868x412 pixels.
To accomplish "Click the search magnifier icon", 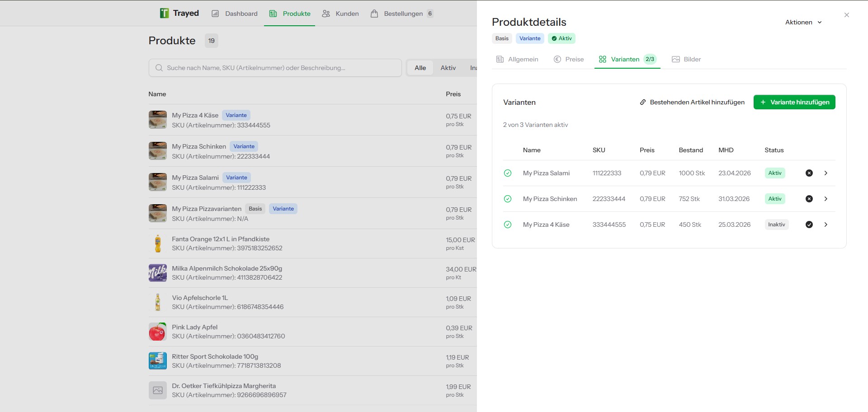I will [x=159, y=67].
